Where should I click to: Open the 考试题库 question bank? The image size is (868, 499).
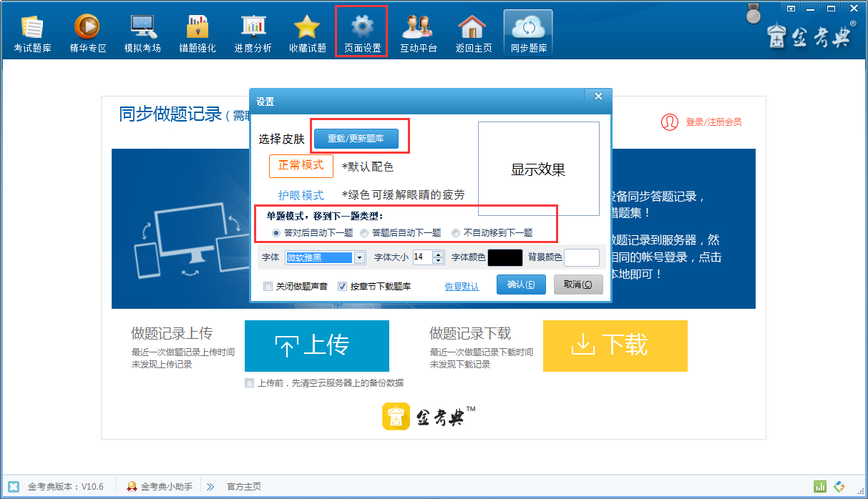click(31, 30)
